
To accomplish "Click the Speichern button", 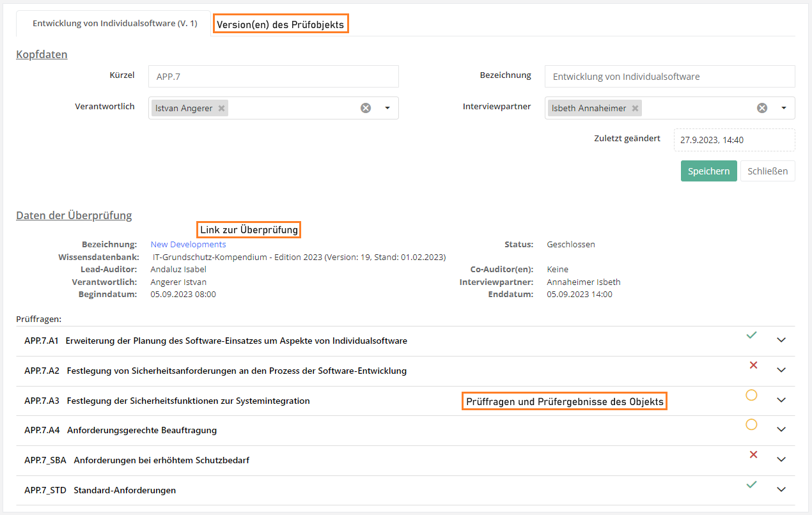I will tap(708, 171).
